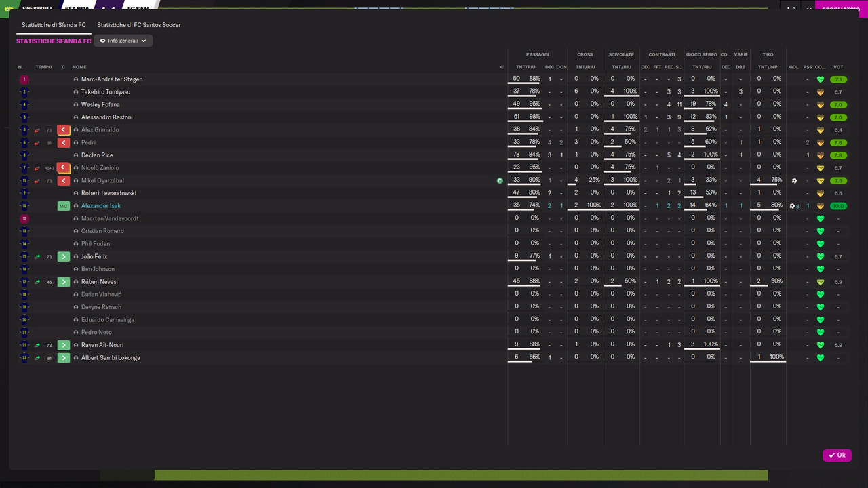The image size is (868, 488).
Task: Click Wesley Fofana's orange condition heart icon
Action: [821, 105]
